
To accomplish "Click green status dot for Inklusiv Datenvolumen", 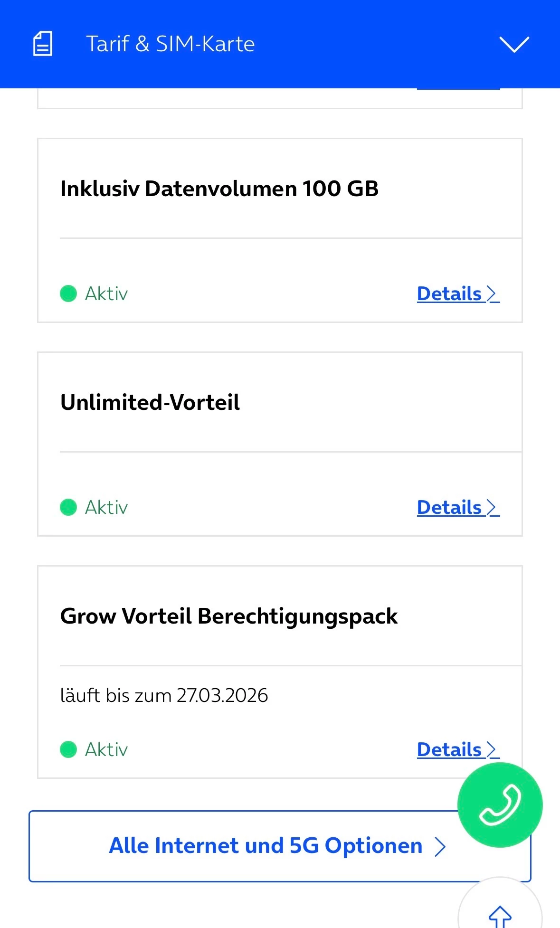I will pyautogui.click(x=68, y=294).
